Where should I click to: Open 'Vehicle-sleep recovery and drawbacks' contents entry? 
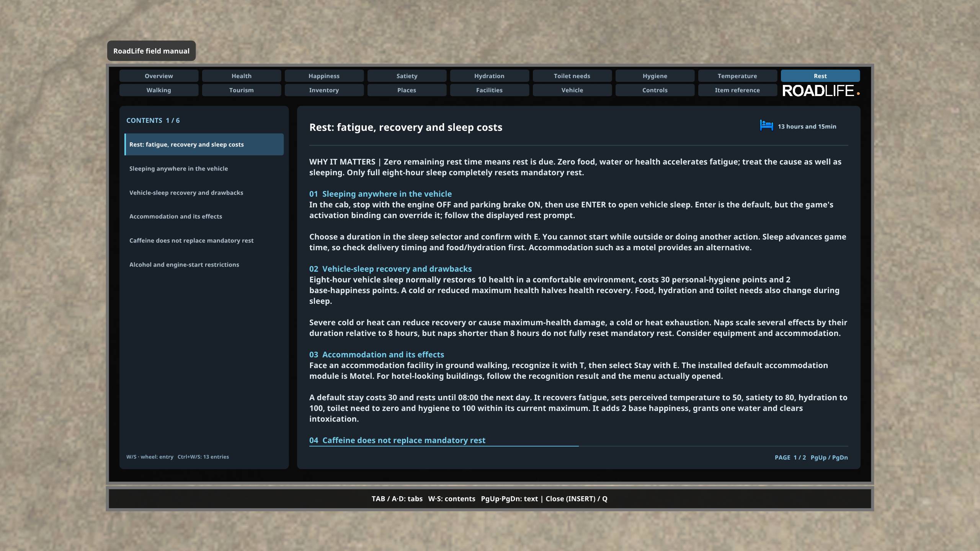(x=204, y=192)
